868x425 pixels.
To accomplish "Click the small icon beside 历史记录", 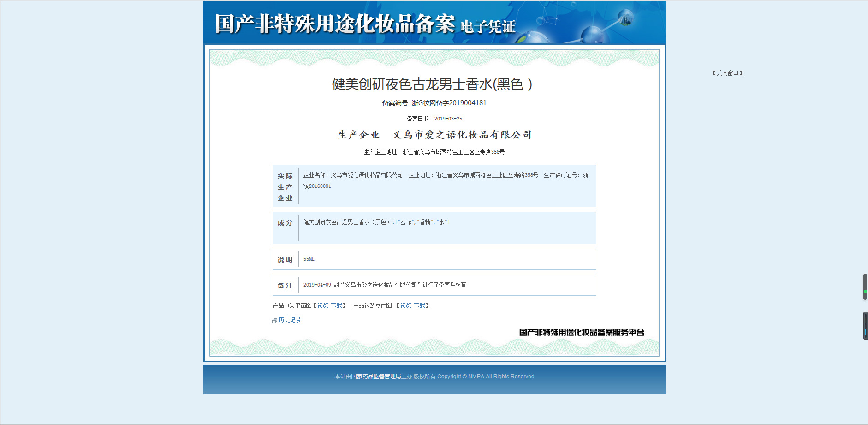I will point(274,321).
